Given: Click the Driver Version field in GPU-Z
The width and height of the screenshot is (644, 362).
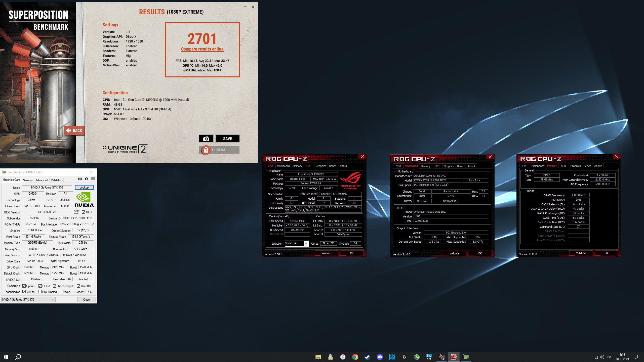Looking at the screenshot, I should click(x=58, y=255).
